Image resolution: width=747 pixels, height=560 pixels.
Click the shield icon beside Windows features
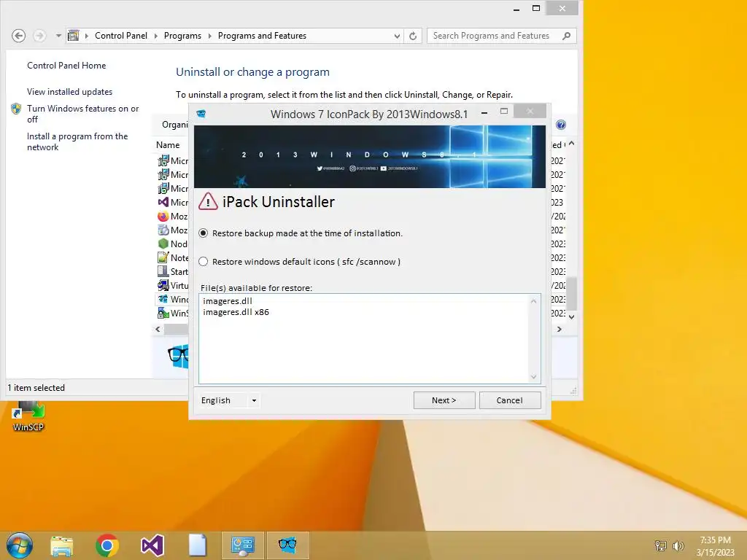[x=16, y=109]
